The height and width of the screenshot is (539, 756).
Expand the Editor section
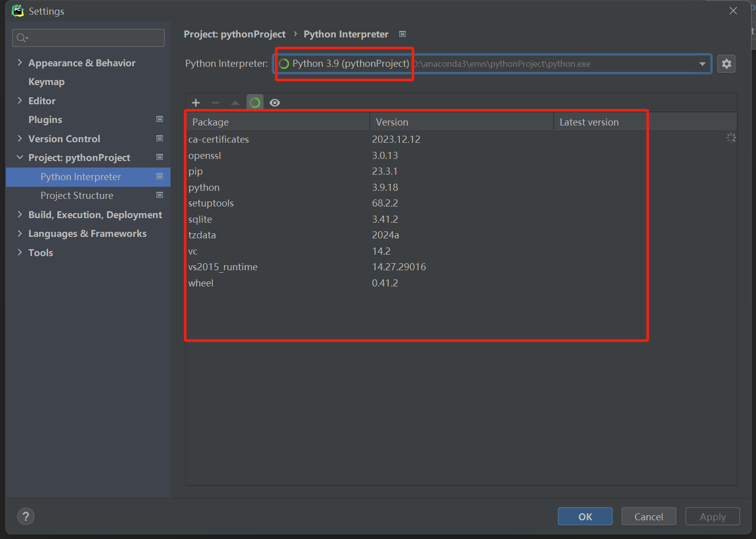point(20,101)
